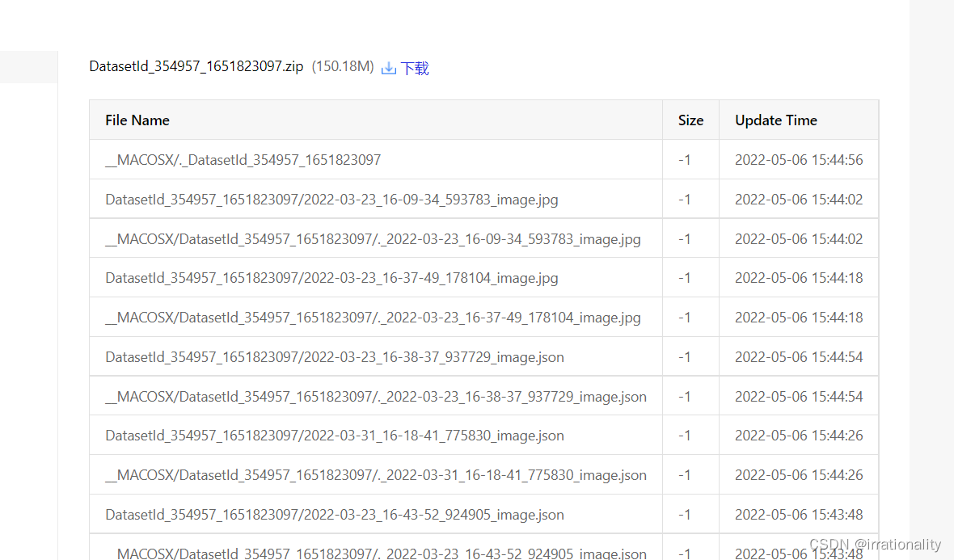Select the __MACOSX/._DatasetId_354957_1651823097 row name
The width and height of the screenshot is (954, 560).
tap(243, 160)
